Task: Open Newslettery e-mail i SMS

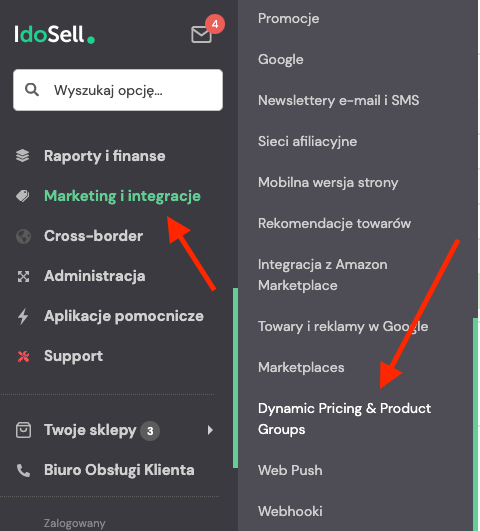Action: (x=338, y=100)
